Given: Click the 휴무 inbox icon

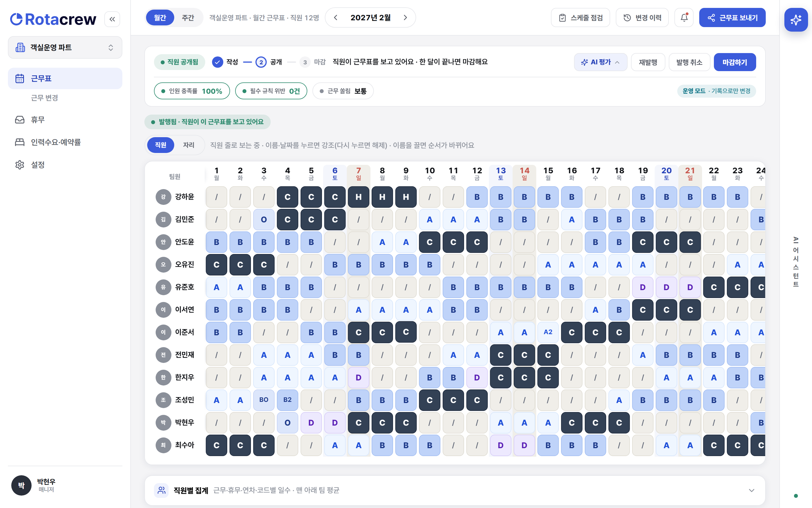Looking at the screenshot, I should click(x=20, y=120).
